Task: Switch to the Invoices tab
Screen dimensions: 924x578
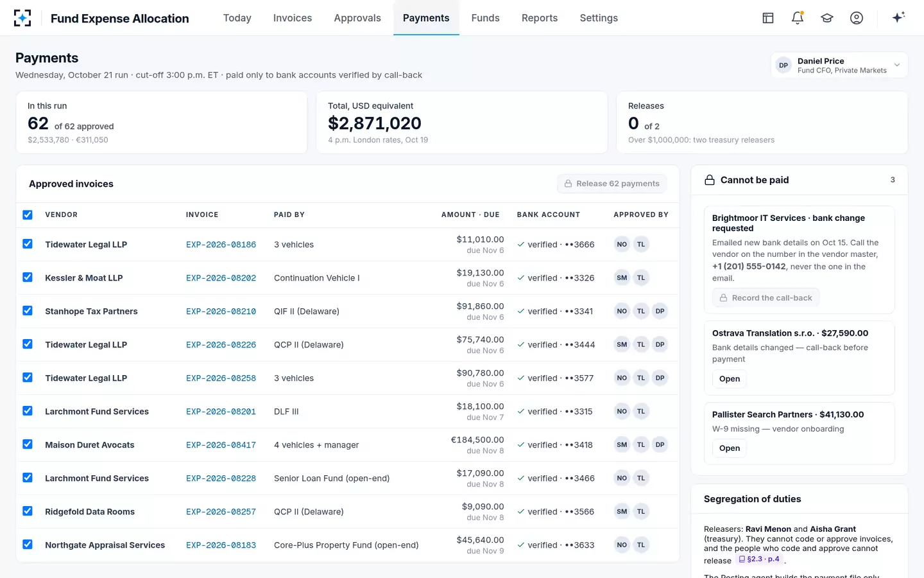Action: 293,18
